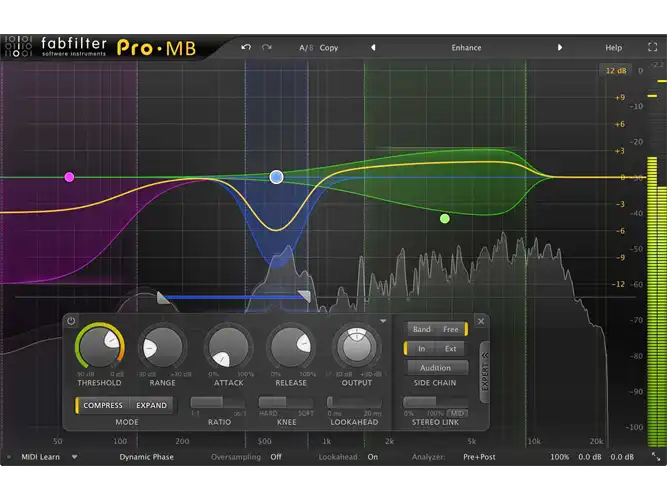Image resolution: width=667 pixels, height=500 pixels.
Task: Open the Help menu
Action: [x=613, y=48]
